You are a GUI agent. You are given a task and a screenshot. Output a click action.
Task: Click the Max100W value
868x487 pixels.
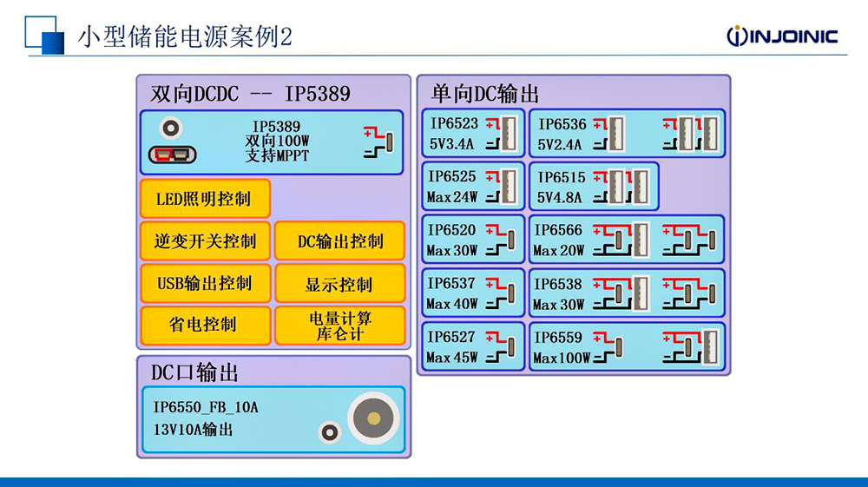click(x=562, y=358)
